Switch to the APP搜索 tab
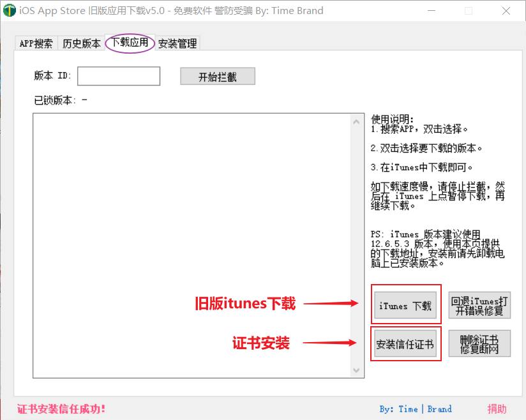Image resolution: width=526 pixels, height=420 pixels. point(36,43)
